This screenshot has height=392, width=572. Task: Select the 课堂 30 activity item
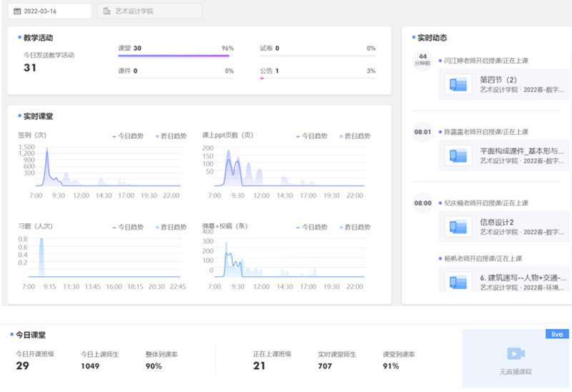129,49
